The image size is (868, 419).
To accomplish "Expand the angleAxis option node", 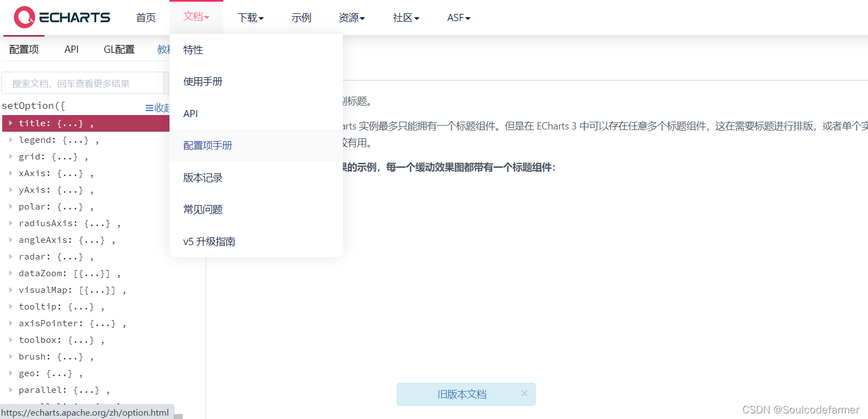I will (11, 240).
